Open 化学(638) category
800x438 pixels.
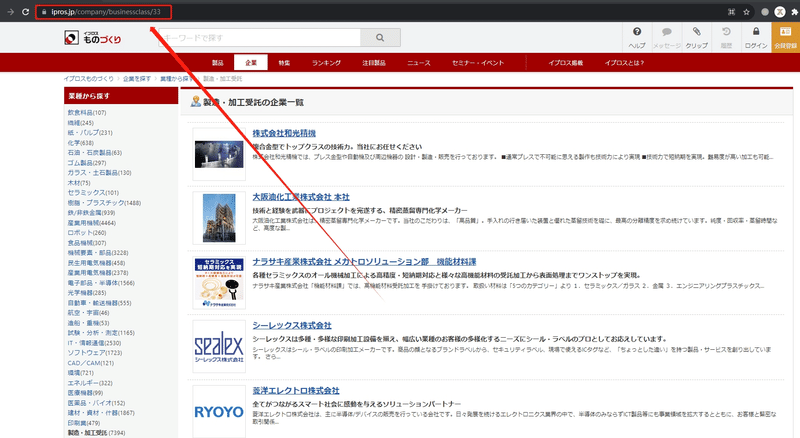(x=81, y=142)
